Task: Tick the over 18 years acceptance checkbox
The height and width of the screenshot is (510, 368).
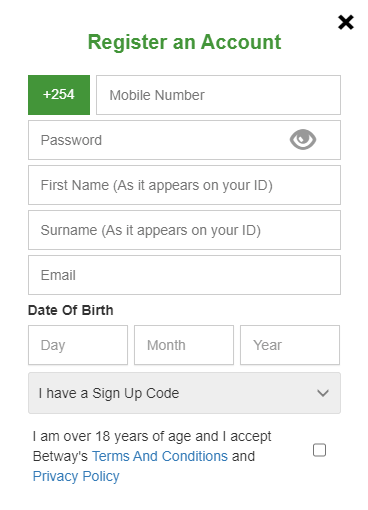Action: pyautogui.click(x=319, y=450)
